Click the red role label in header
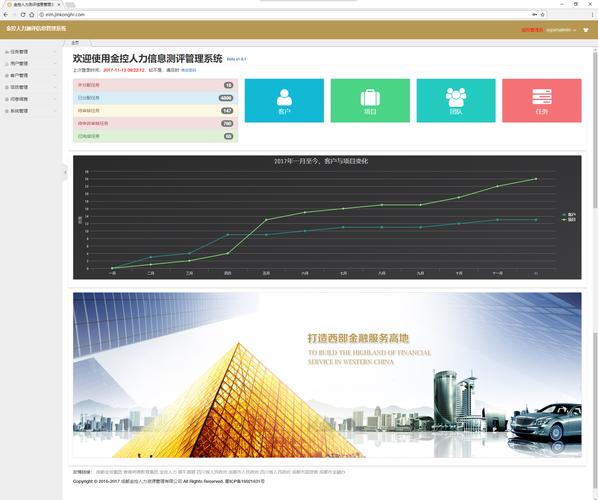 pos(532,30)
